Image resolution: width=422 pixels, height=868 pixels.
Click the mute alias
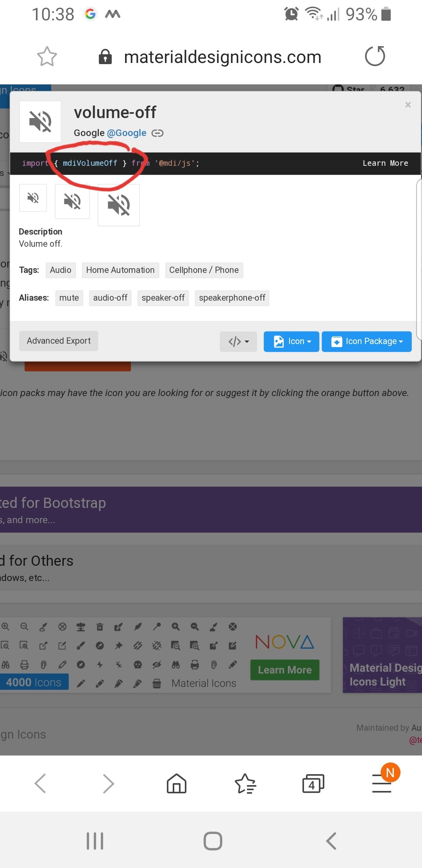[69, 298]
